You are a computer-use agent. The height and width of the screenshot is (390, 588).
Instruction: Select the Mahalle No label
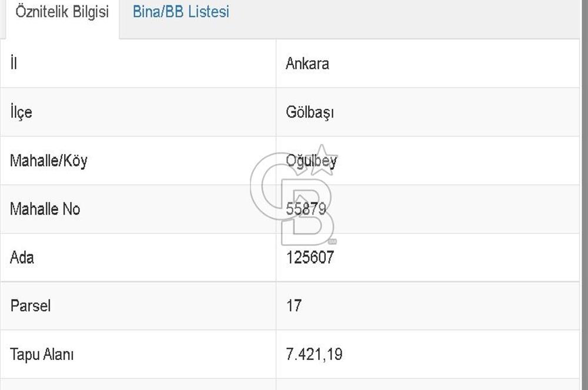tap(45, 209)
